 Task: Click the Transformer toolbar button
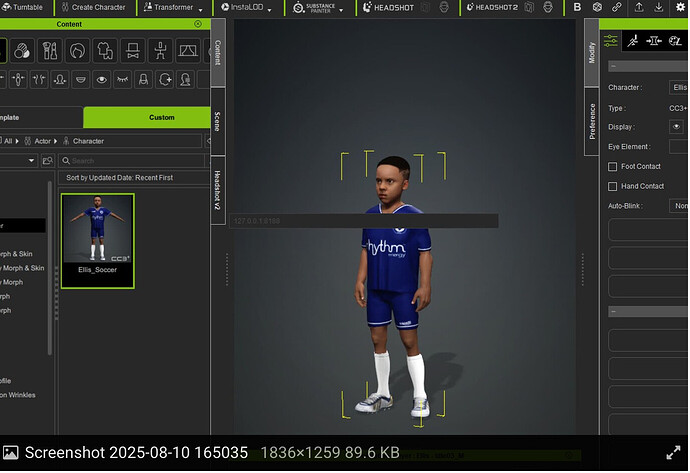[169, 7]
